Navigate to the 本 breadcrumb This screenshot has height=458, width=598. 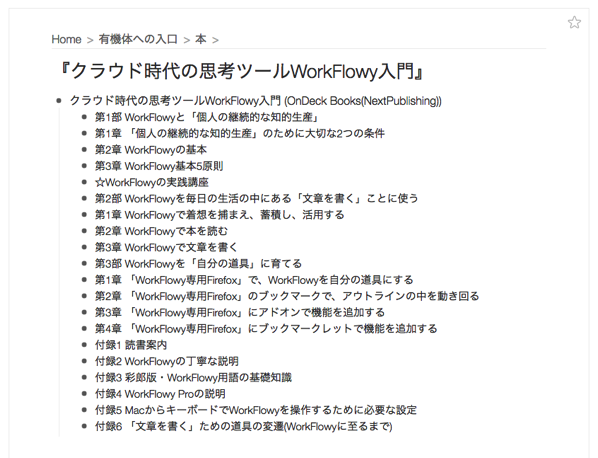pyautogui.click(x=201, y=39)
